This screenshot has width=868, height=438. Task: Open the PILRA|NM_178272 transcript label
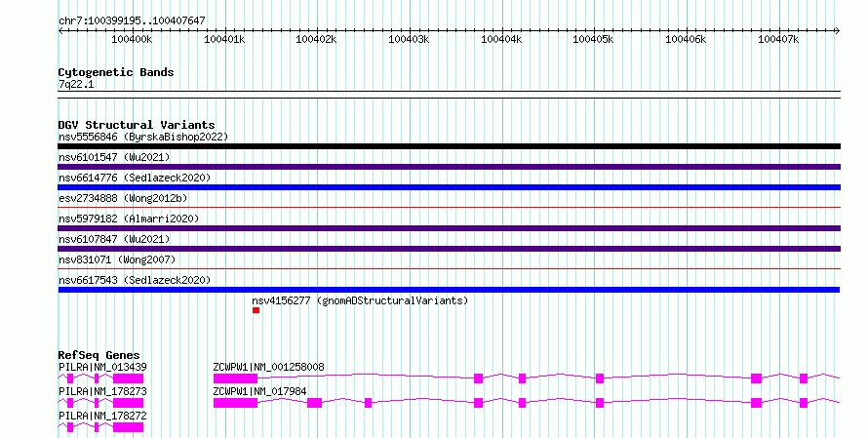102,416
